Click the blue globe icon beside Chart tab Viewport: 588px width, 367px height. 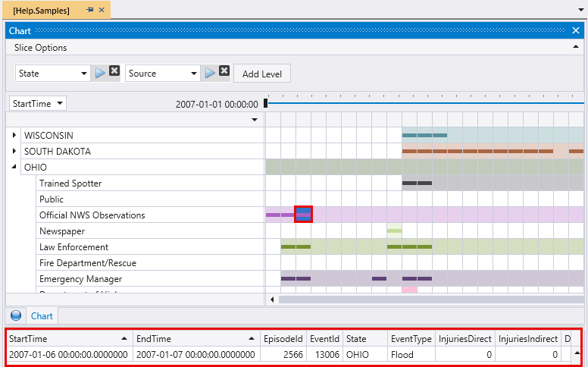point(16,315)
